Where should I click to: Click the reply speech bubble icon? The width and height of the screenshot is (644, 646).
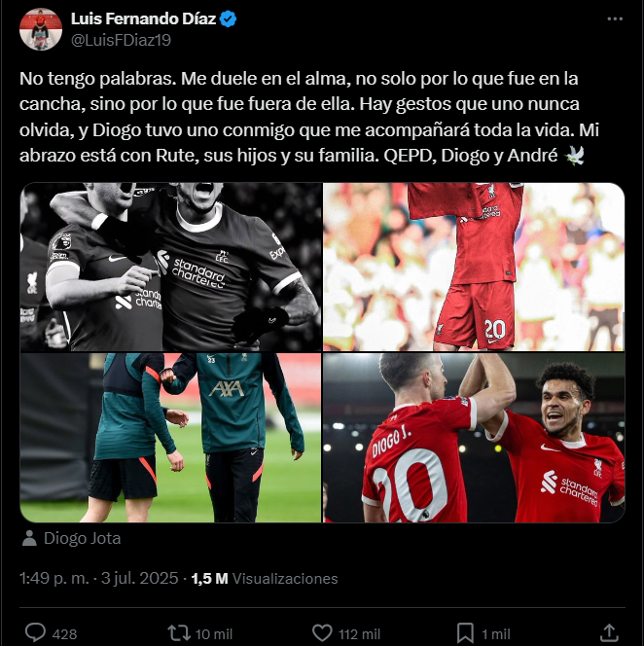tap(35, 632)
